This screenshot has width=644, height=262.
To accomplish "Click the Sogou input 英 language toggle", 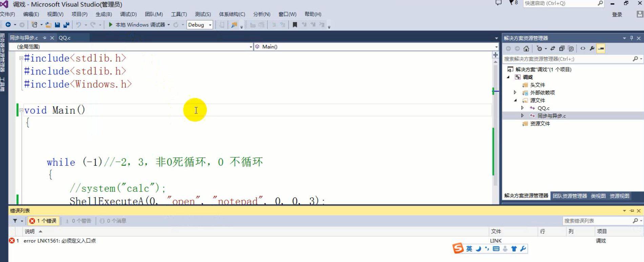I will tap(469, 249).
